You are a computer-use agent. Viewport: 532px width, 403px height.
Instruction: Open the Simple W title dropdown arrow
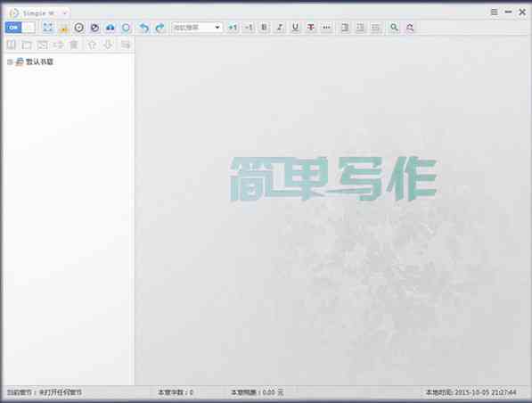[65, 13]
